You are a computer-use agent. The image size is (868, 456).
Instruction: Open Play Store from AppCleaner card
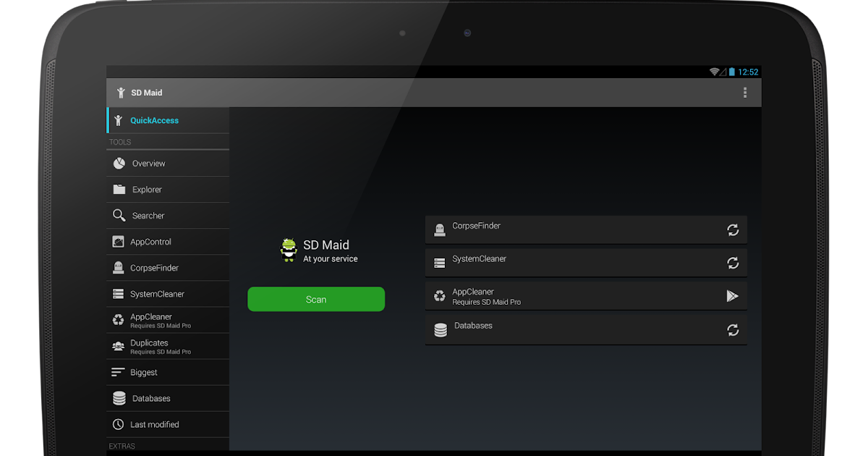tap(733, 295)
